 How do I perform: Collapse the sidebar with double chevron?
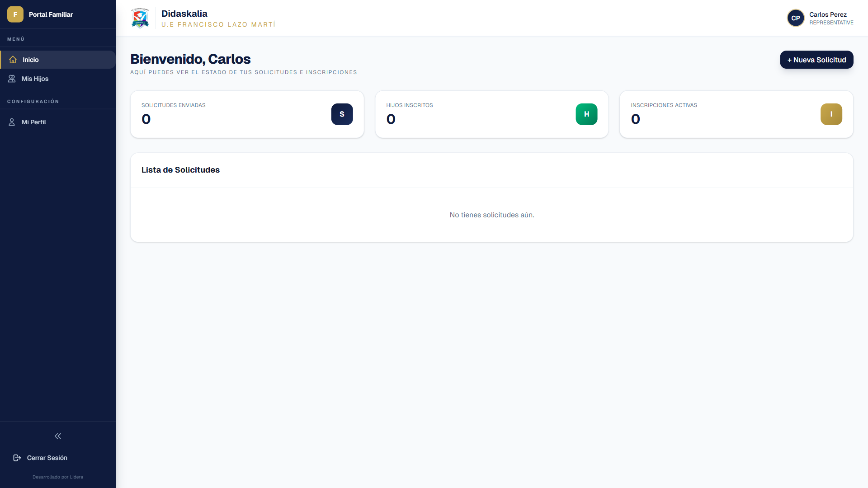click(x=58, y=436)
